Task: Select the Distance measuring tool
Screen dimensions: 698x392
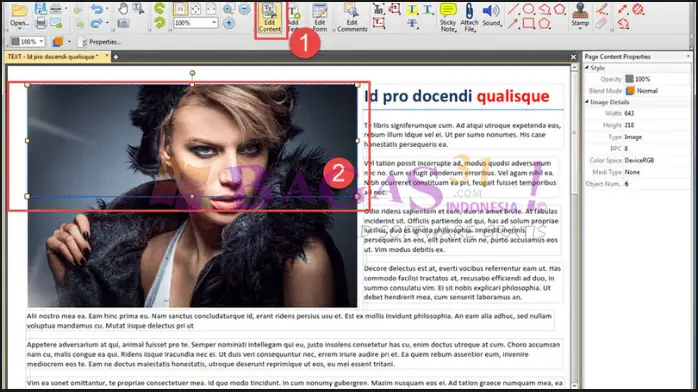Action: click(623, 9)
